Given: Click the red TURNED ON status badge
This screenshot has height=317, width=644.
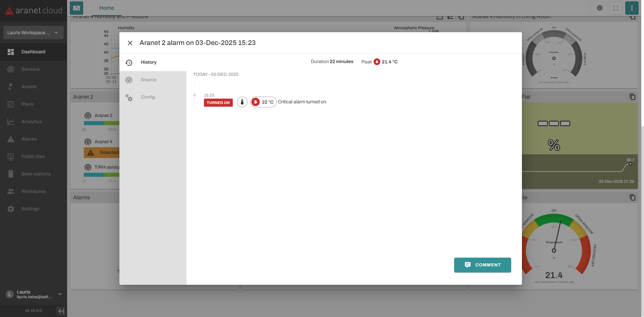Looking at the screenshot, I should 218,103.
